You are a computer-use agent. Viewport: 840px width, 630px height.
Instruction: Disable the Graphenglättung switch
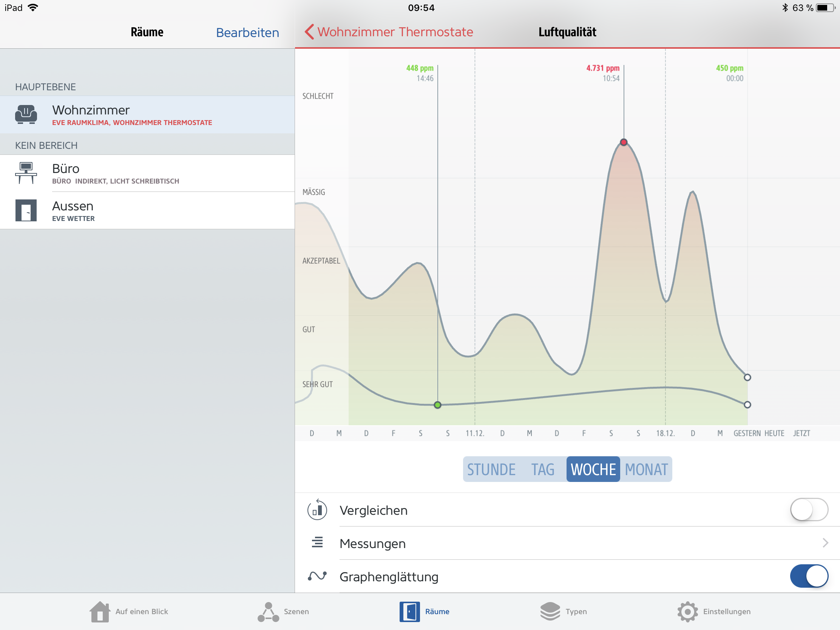coord(809,576)
